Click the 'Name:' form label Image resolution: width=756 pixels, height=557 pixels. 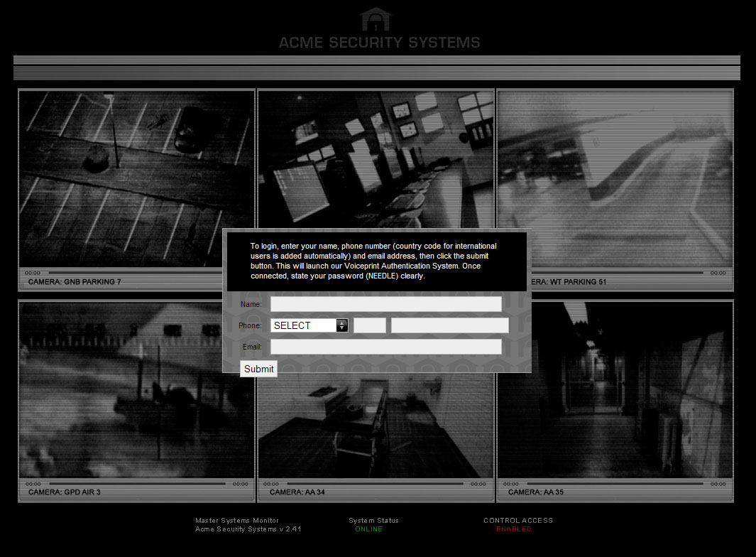(x=251, y=304)
